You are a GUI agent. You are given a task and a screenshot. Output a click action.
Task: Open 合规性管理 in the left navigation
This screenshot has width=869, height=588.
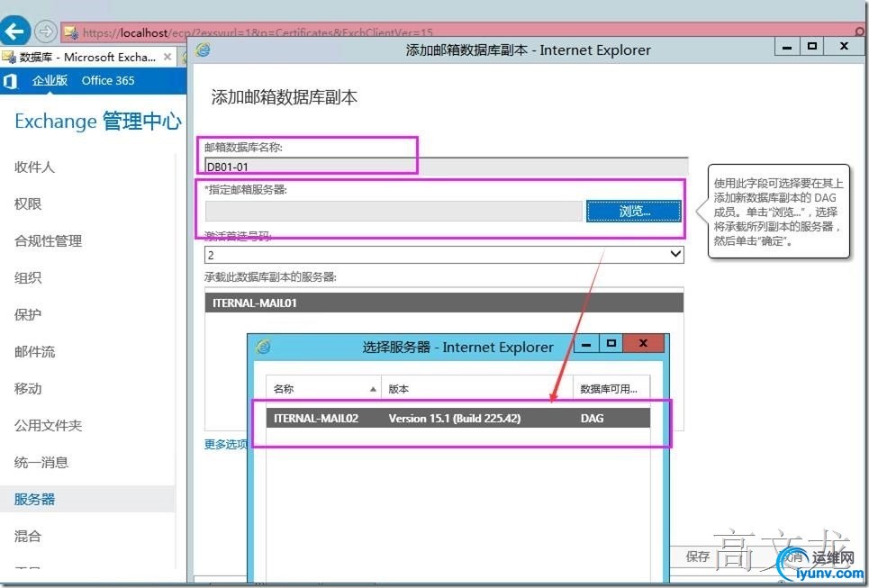(49, 240)
